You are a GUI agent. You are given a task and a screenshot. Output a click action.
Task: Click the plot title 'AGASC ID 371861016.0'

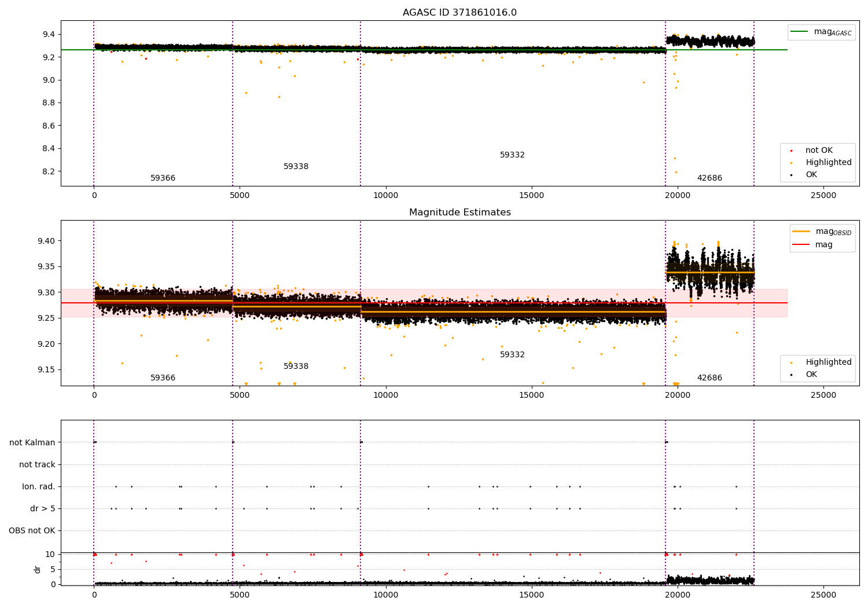click(x=459, y=13)
